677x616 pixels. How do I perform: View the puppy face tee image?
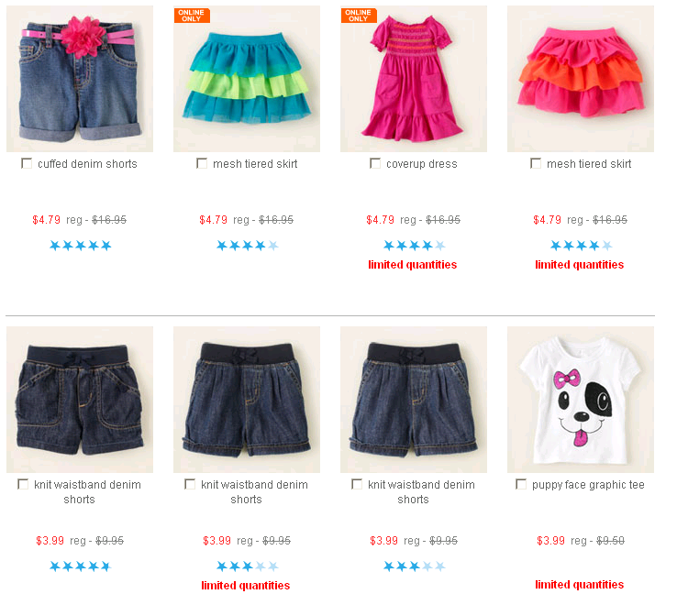(581, 400)
